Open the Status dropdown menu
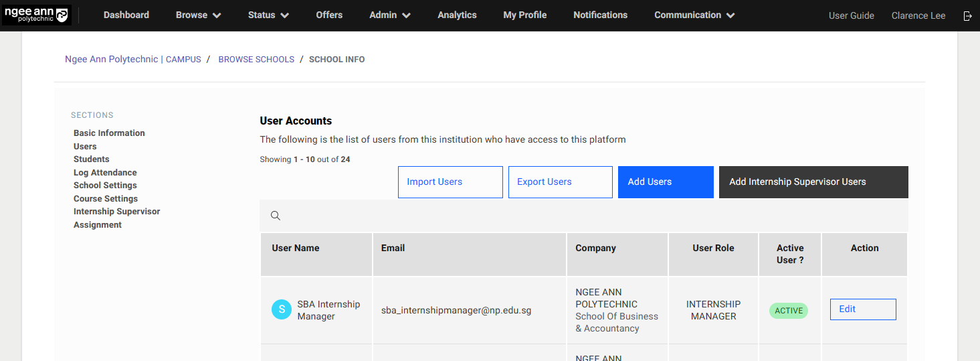This screenshot has width=980, height=361. point(268,15)
